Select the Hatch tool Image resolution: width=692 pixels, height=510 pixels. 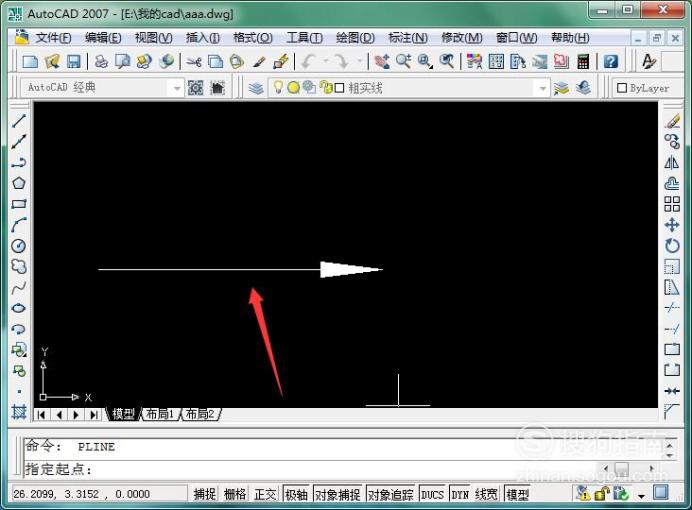click(x=19, y=412)
